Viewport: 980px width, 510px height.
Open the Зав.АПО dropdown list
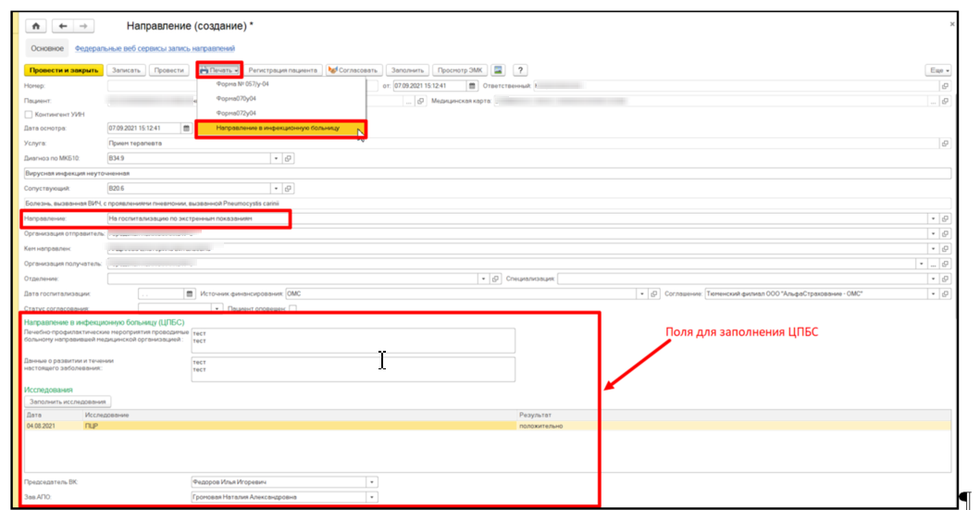(371, 497)
